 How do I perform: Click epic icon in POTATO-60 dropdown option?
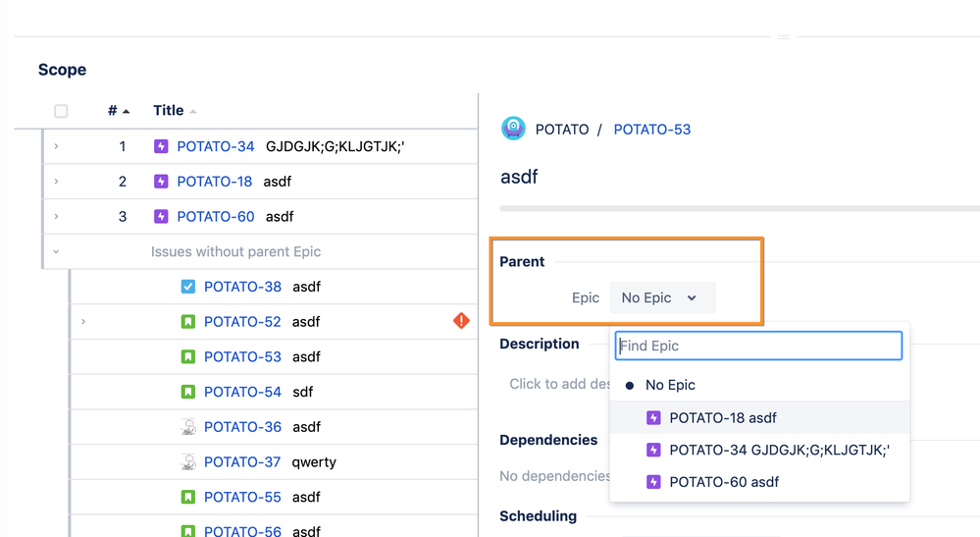tap(653, 482)
